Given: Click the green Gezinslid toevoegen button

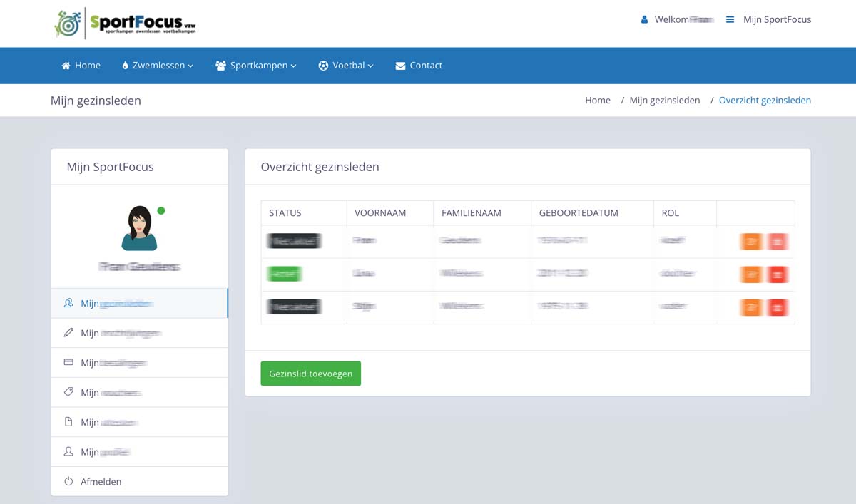Looking at the screenshot, I should click(x=310, y=374).
